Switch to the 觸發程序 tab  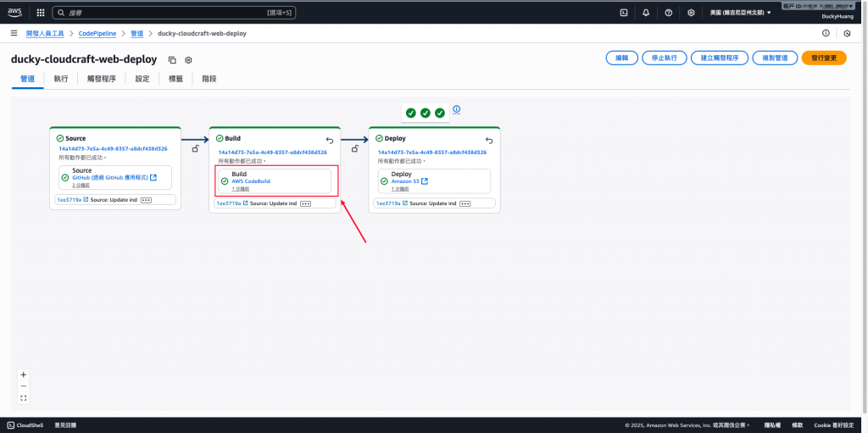102,79
